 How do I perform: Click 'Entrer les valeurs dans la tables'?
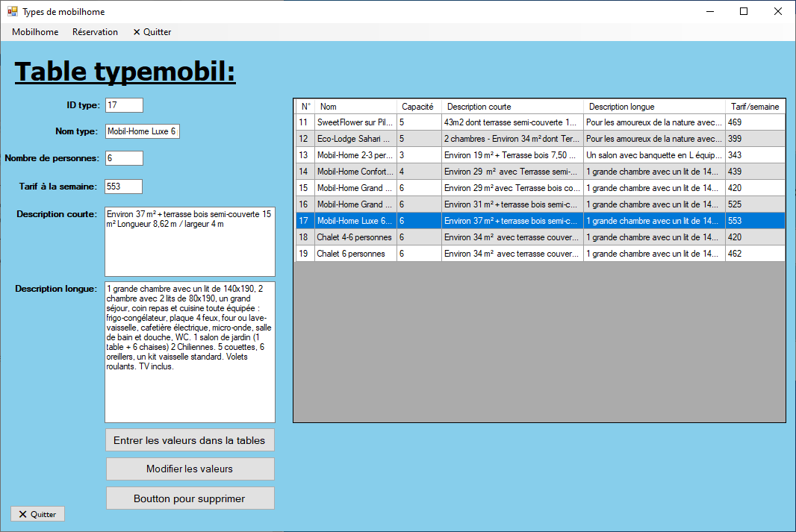pyautogui.click(x=190, y=440)
